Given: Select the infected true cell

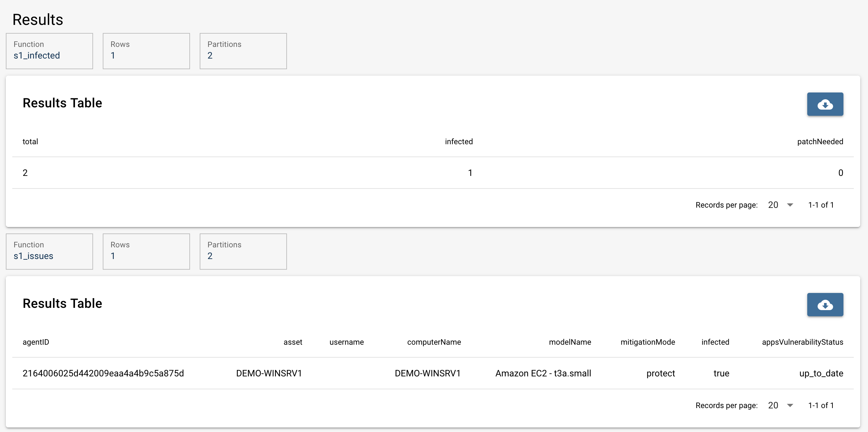Looking at the screenshot, I should [x=721, y=373].
